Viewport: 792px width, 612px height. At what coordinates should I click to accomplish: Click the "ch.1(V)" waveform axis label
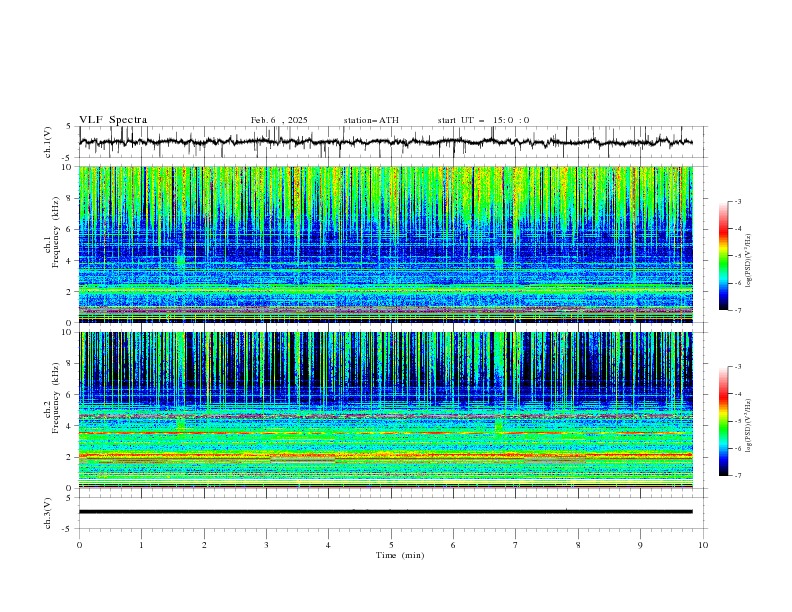tap(48, 142)
